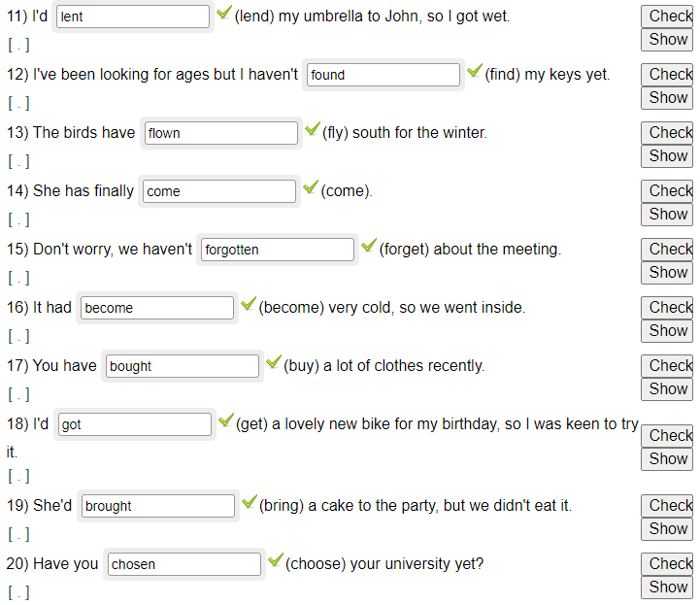The width and height of the screenshot is (700, 605).
Task: Click the green checkmark next to 'lent'
Action: 223,14
